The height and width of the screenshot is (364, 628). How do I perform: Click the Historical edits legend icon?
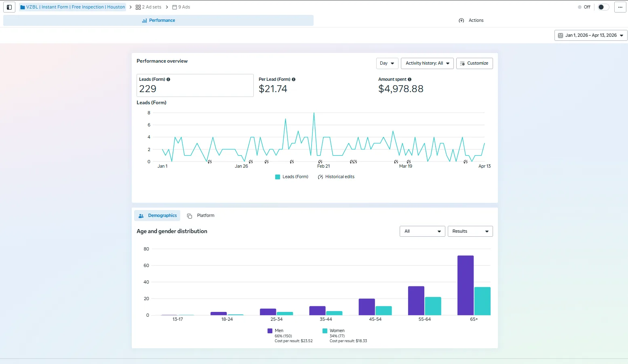click(x=320, y=177)
